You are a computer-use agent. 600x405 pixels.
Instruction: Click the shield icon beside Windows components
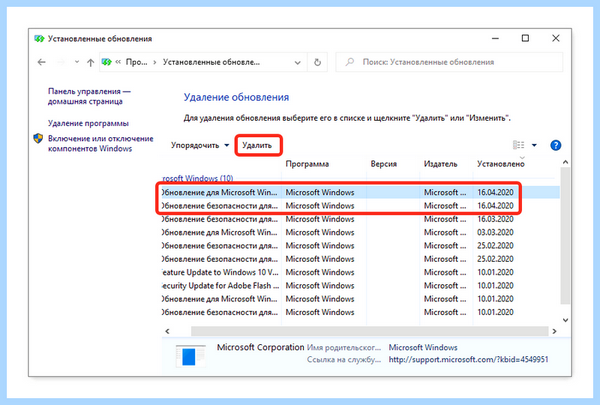(x=38, y=139)
